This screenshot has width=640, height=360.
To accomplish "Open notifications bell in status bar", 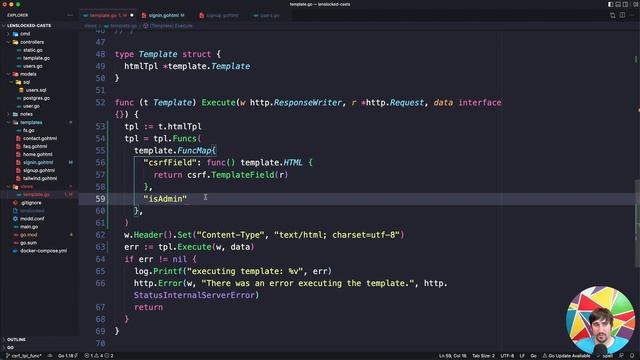I will pyautogui.click(x=632, y=356).
